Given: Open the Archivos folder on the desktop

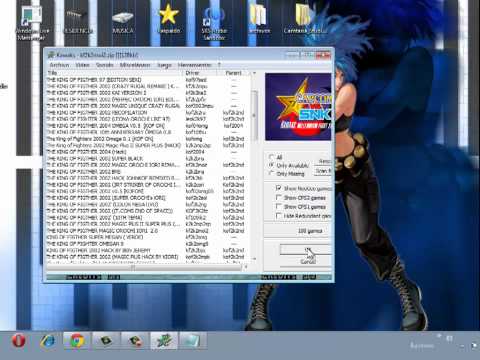Looking at the screenshot, I should coord(259,19).
